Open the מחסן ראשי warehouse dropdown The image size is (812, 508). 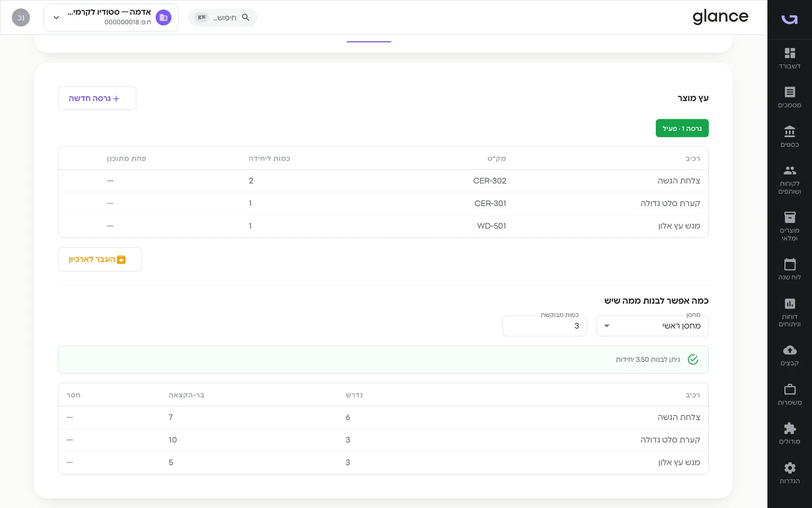coord(652,326)
